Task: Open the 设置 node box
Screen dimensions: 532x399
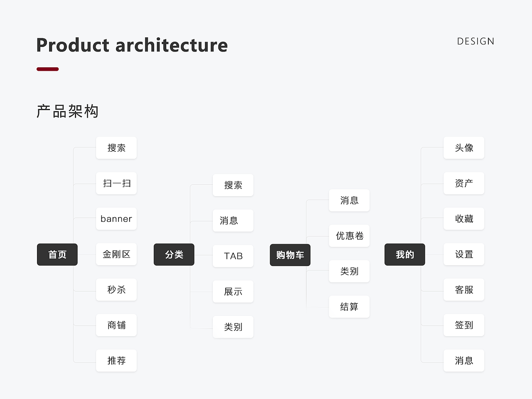Action: pos(464,254)
